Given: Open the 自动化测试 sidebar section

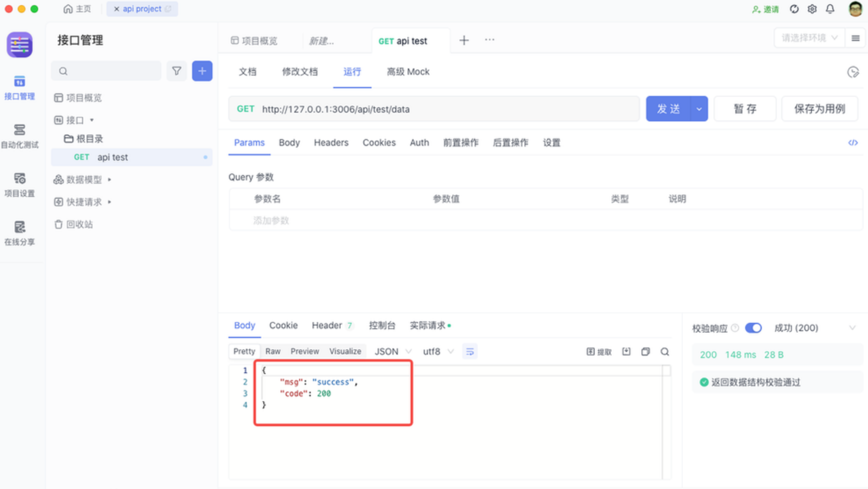Looking at the screenshot, I should [x=20, y=136].
